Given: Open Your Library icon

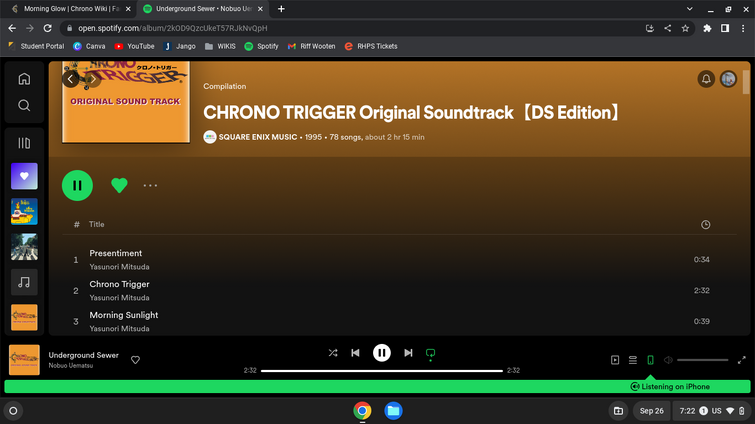Looking at the screenshot, I should (x=24, y=143).
